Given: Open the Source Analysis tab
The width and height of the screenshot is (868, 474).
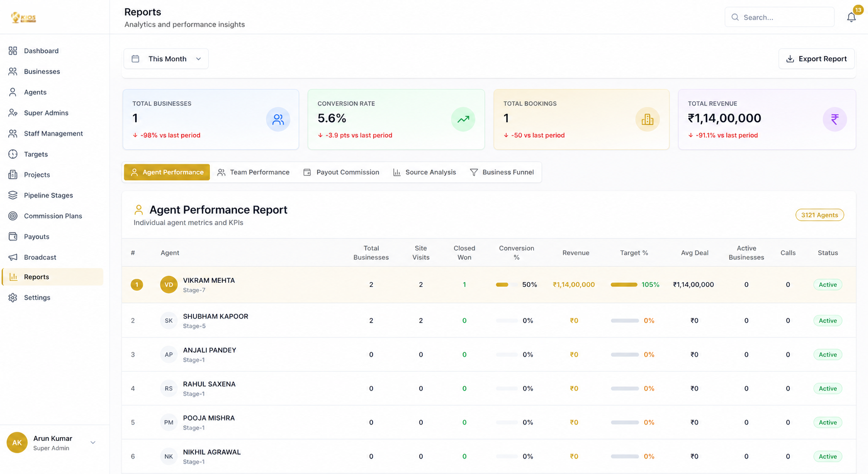Looking at the screenshot, I should pos(424,172).
